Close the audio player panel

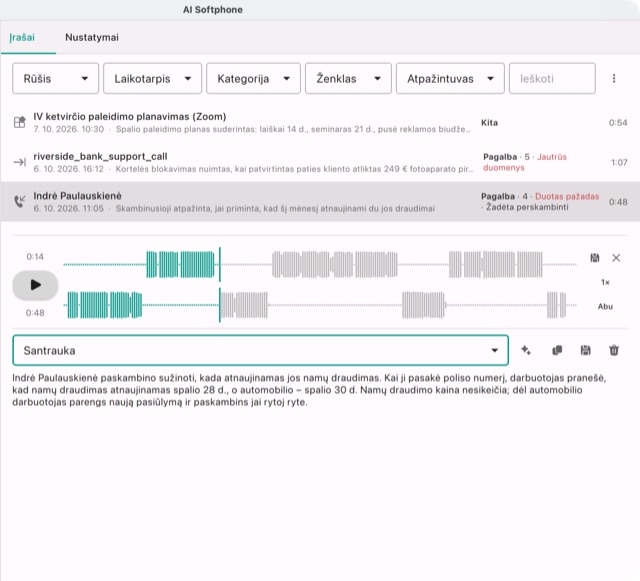616,258
